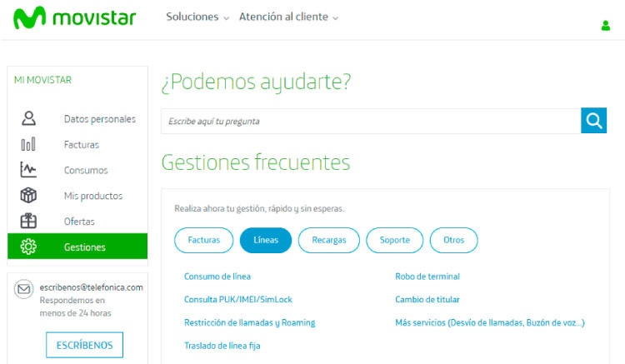Click 'Realiza ahora tu gestión' text
The image size is (625, 364).
coord(259,209)
